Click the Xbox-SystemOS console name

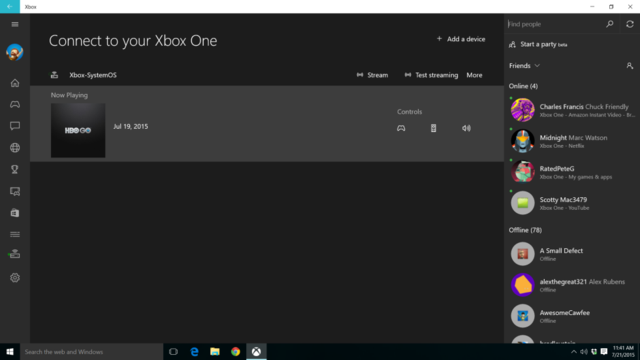pyautogui.click(x=93, y=75)
